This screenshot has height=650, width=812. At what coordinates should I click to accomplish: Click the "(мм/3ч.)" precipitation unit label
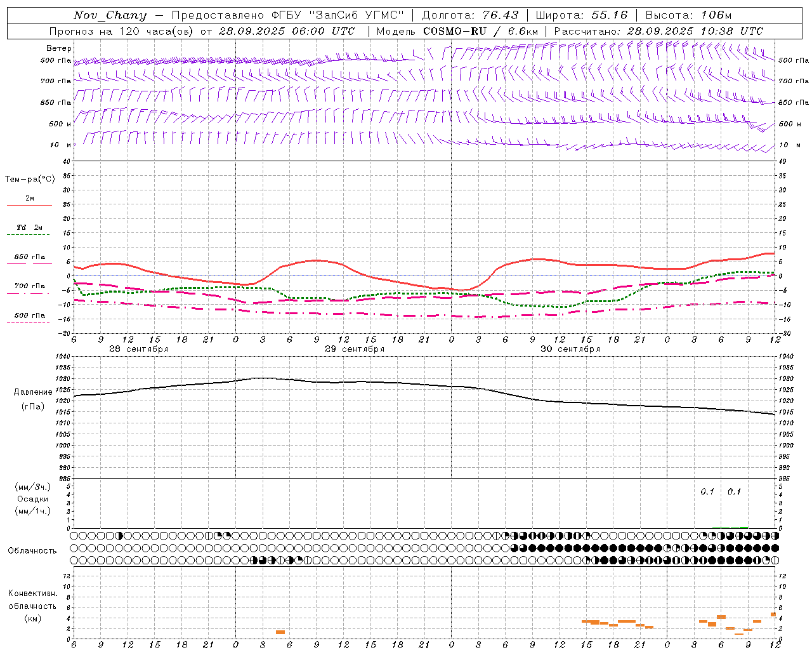point(33,487)
